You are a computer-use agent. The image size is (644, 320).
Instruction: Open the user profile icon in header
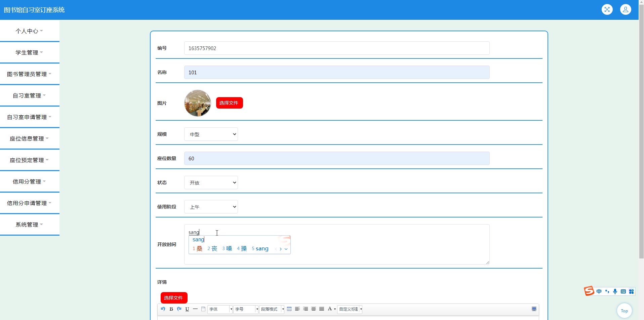[626, 9]
